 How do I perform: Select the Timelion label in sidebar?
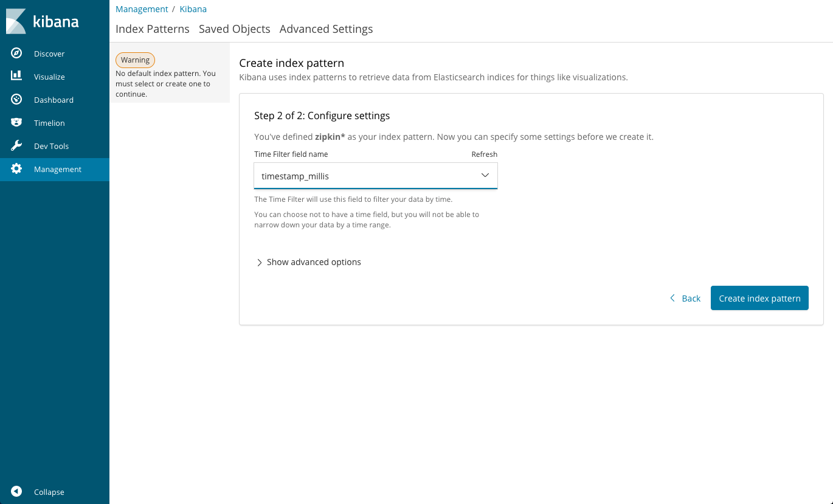49,123
